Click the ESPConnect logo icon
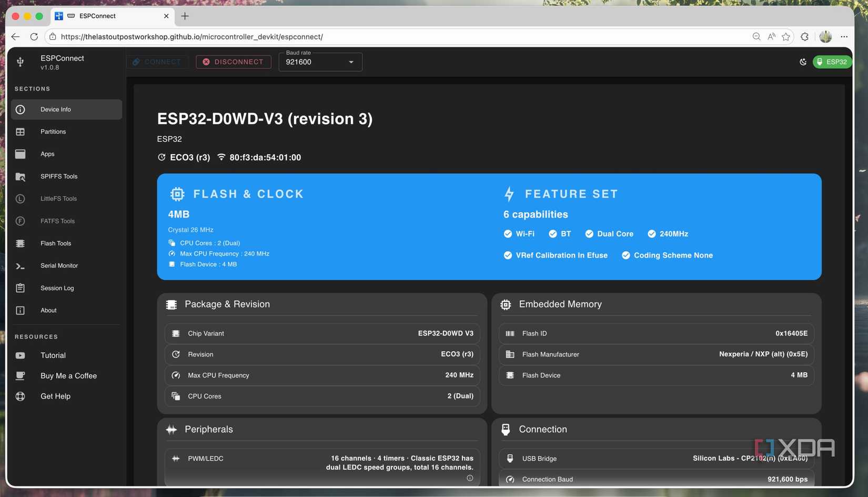868x497 pixels. 20,62
